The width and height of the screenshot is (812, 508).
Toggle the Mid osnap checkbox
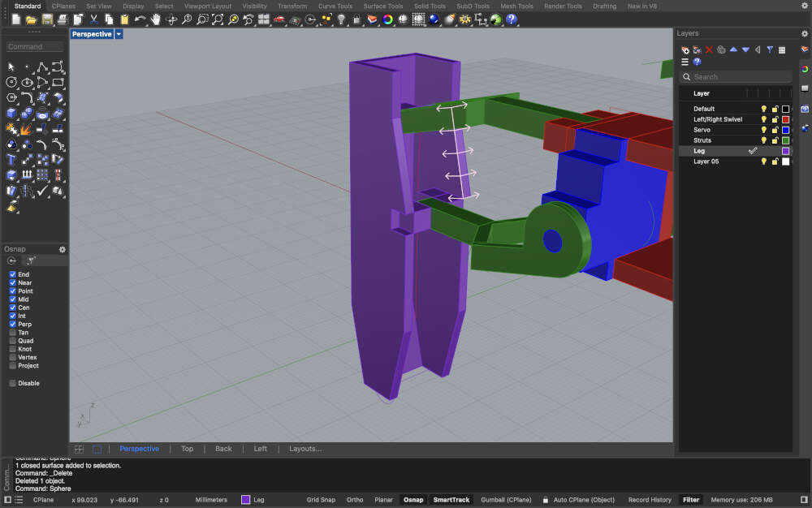pos(12,299)
